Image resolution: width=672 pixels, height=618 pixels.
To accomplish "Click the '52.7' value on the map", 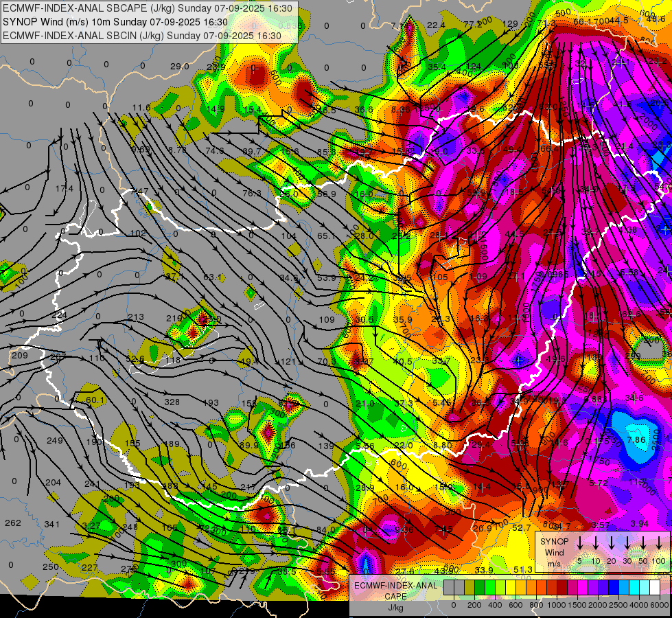I will point(522,528).
